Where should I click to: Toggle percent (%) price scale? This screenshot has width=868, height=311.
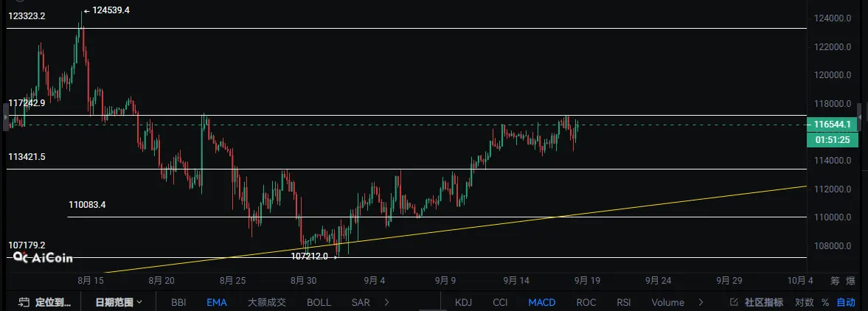click(824, 303)
